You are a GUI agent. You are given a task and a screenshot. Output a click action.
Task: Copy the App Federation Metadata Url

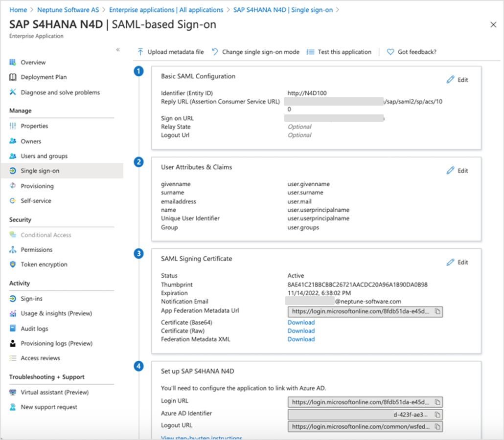[437, 311]
